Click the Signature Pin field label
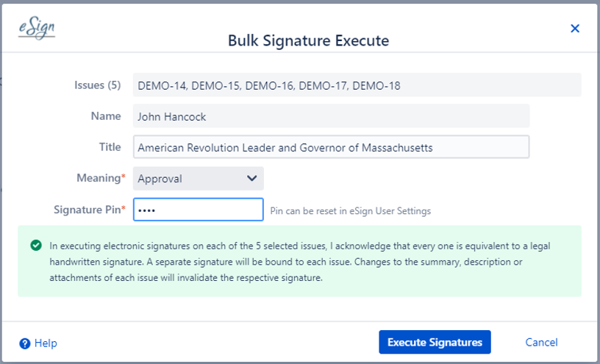The height and width of the screenshot is (364, 600). 87,210
